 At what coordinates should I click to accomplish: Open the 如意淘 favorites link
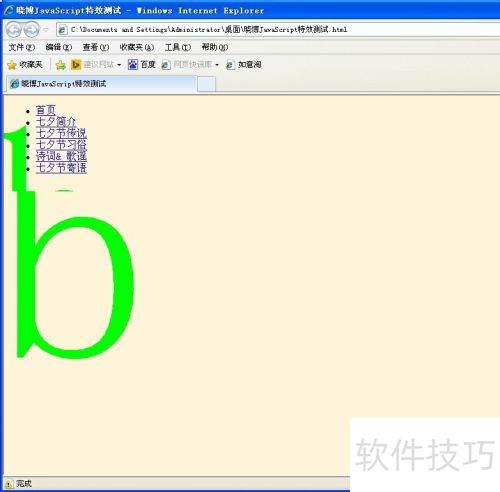244,64
